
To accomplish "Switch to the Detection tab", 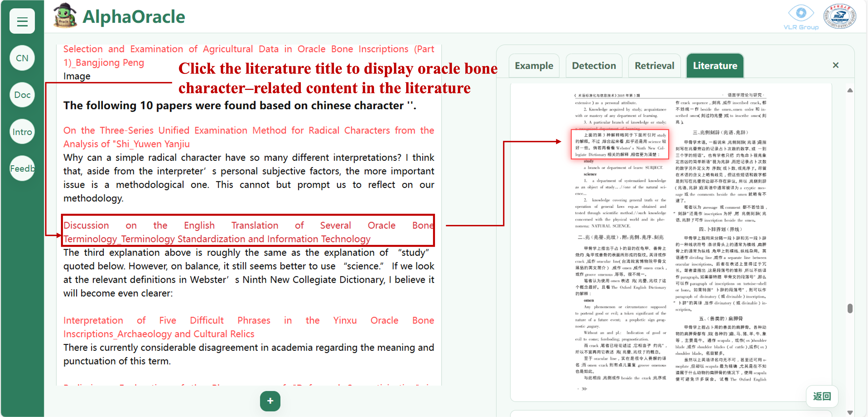I will tap(594, 65).
